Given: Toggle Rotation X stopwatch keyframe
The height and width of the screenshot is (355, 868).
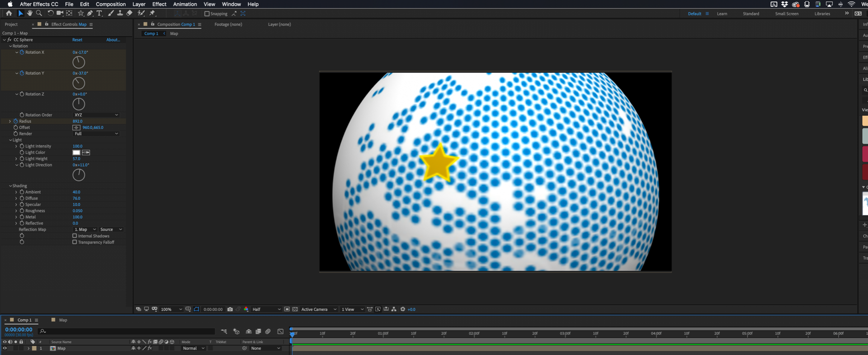Looking at the screenshot, I should [x=22, y=52].
